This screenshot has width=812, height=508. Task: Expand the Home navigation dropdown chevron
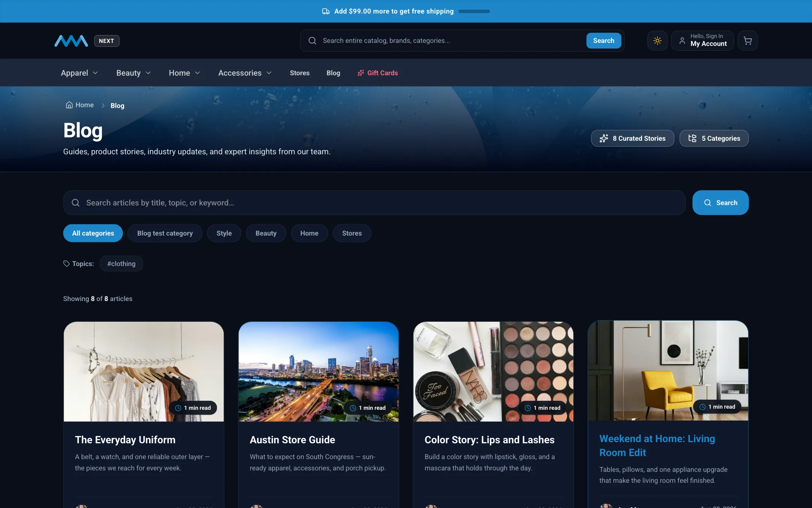pos(197,73)
